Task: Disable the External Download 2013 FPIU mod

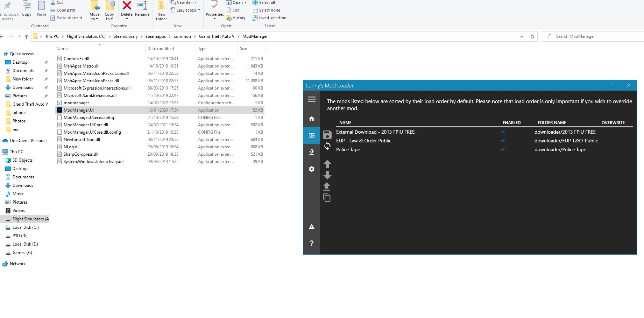Action: 503,132
